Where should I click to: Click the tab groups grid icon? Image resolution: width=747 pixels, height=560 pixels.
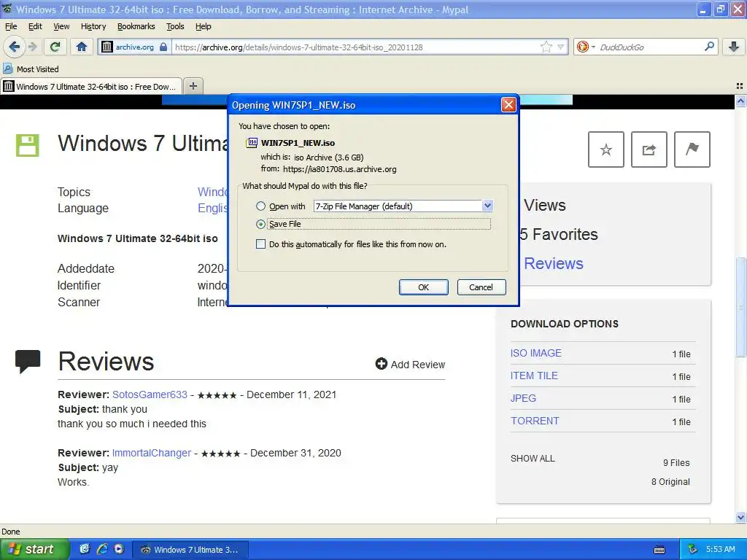[740, 86]
